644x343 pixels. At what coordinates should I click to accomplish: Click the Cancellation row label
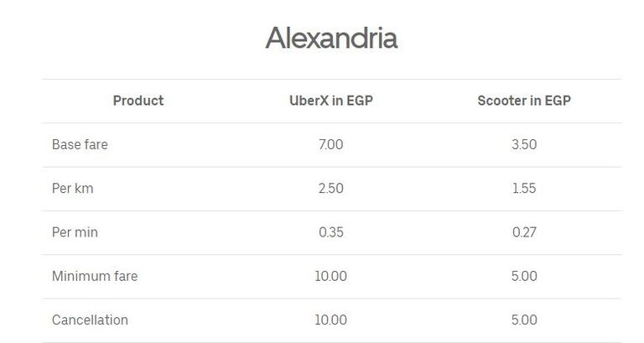pyautogui.click(x=90, y=320)
